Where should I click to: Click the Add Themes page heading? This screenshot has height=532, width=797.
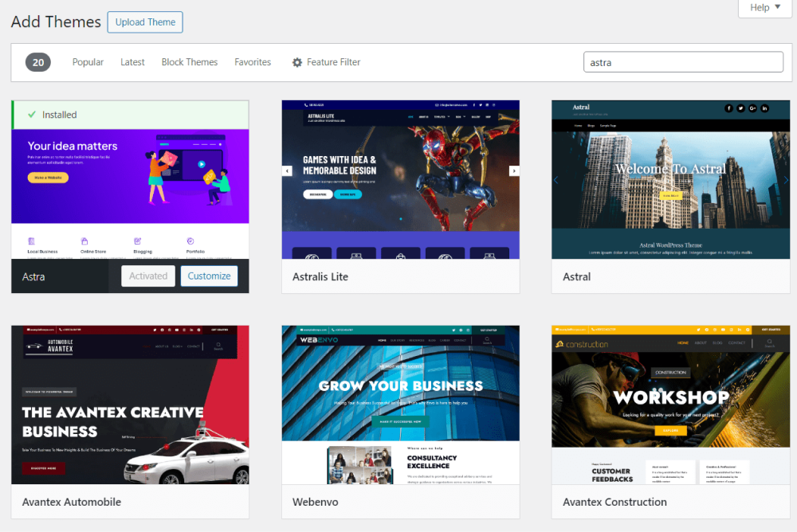click(x=56, y=22)
